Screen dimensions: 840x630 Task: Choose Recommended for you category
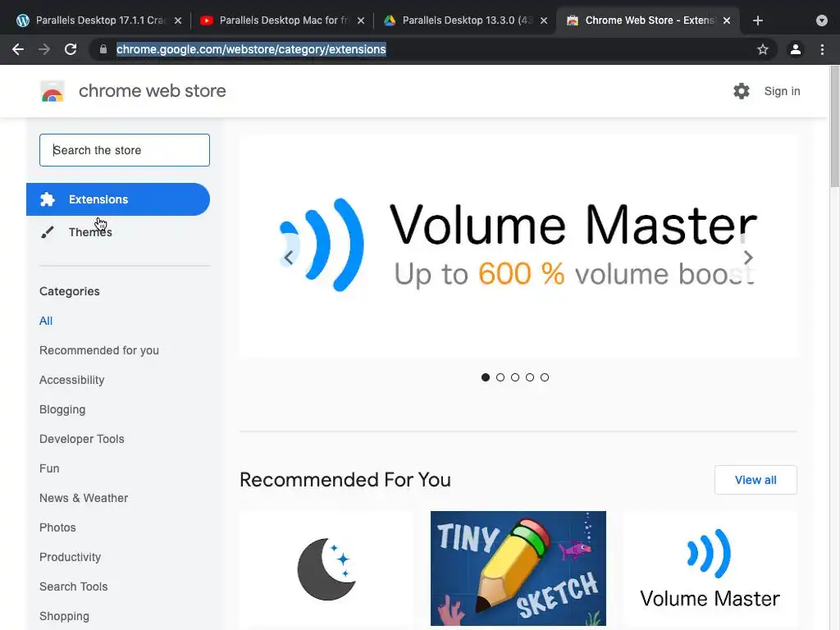[x=99, y=350]
